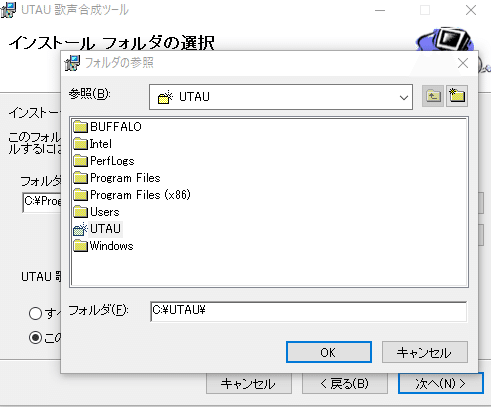491x407 pixels.
Task: Click the Windows folder icon
Action: pyautogui.click(x=80, y=246)
